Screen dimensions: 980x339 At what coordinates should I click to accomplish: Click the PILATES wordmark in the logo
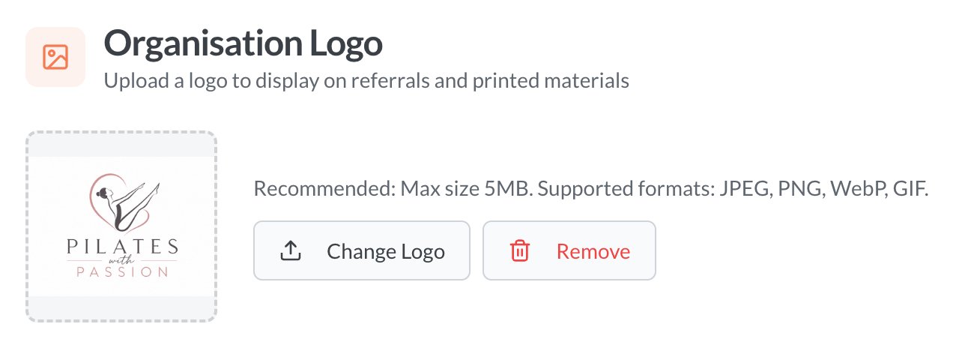(121, 247)
